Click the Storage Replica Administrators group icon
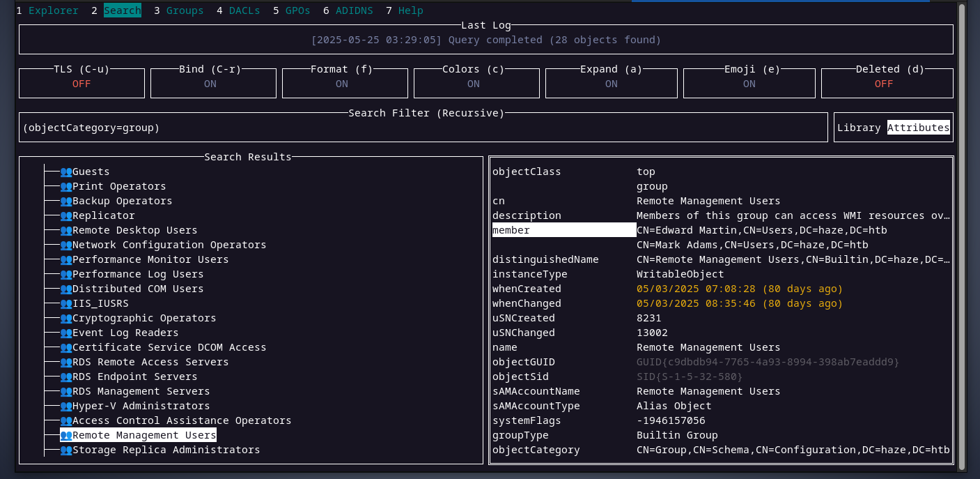 point(66,450)
